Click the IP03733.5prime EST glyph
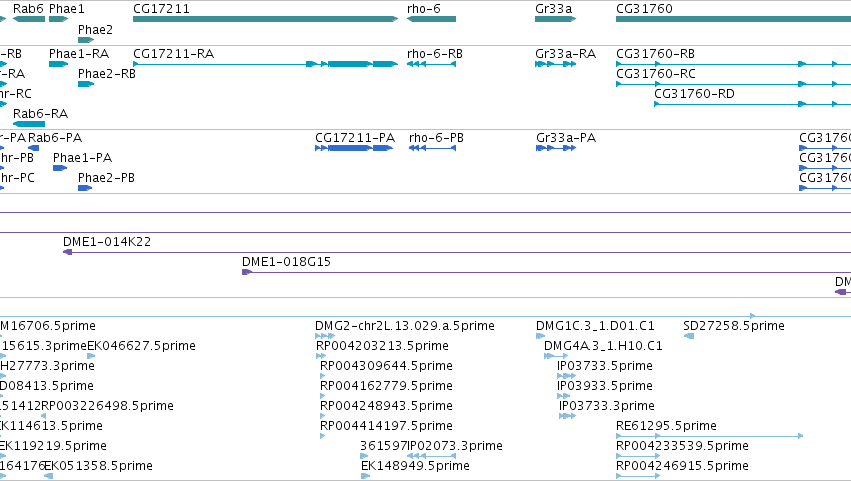This screenshot has width=851, height=481. (566, 376)
